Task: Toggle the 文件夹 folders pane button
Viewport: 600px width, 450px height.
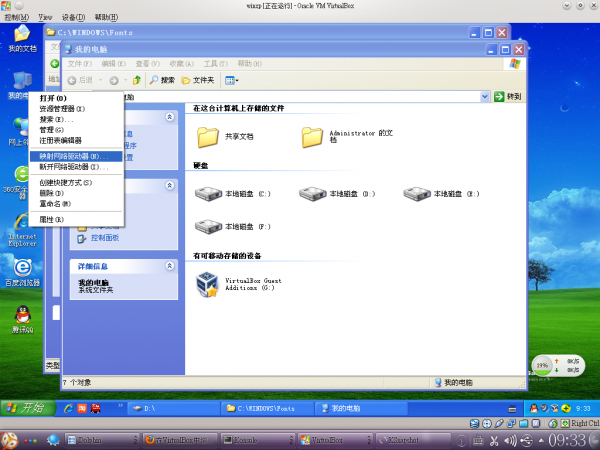Action: click(x=197, y=80)
